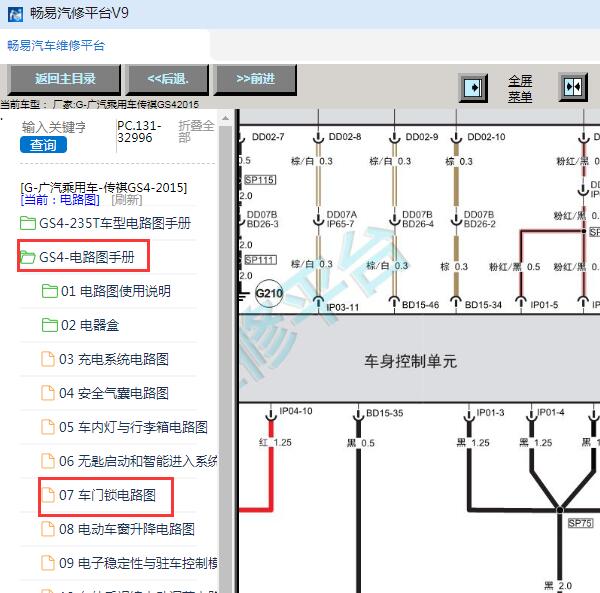Click the page icon beside 07 车门锁电路图
This screenshot has height=593, width=600.
(x=48, y=495)
